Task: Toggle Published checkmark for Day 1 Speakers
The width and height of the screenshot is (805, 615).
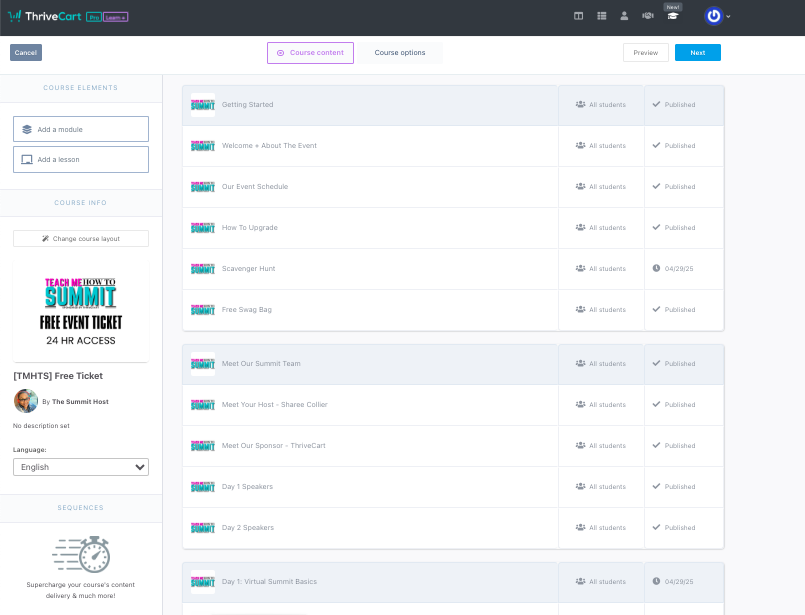Action: tap(656, 486)
